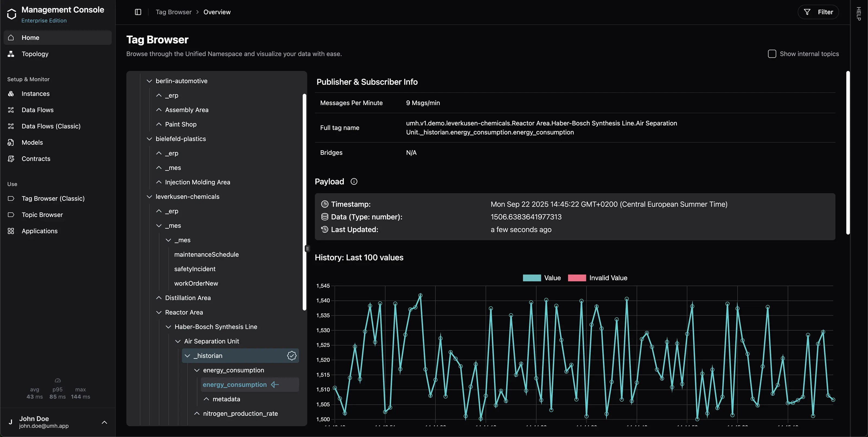Select the maintenanceSchedule tree item
The height and width of the screenshot is (437, 868).
(x=206, y=255)
